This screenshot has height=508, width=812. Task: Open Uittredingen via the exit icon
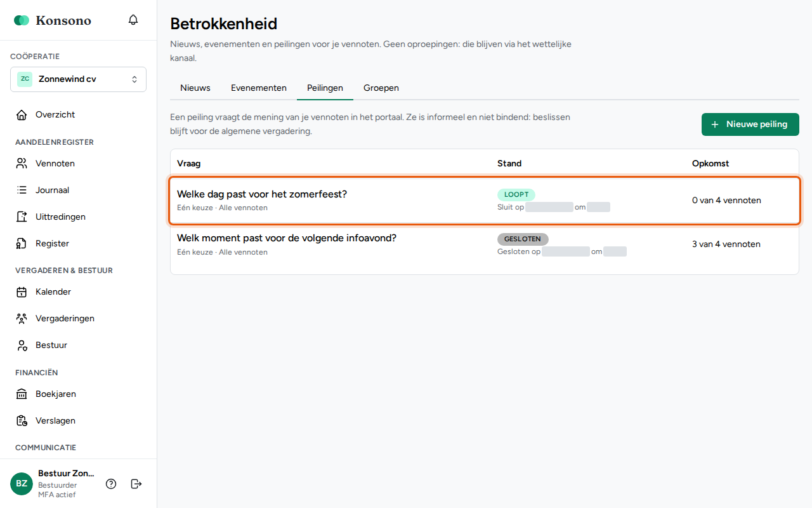[x=22, y=217]
